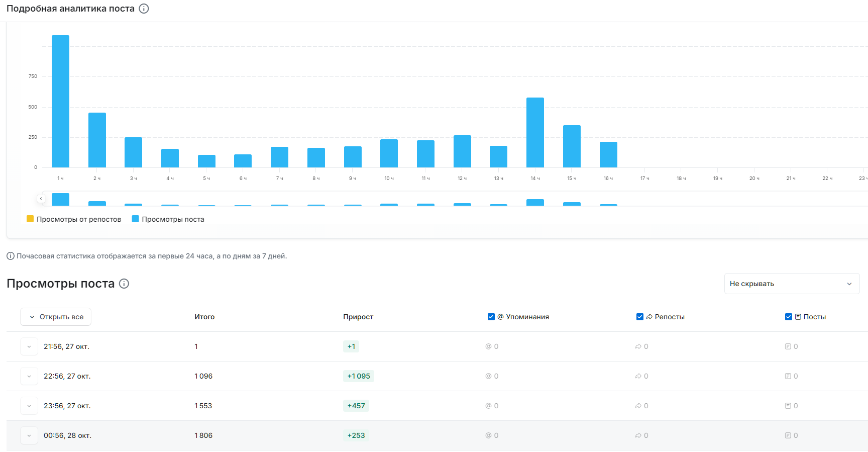Expand the 23:56, 27 окт. row
868x452 pixels.
[29, 406]
